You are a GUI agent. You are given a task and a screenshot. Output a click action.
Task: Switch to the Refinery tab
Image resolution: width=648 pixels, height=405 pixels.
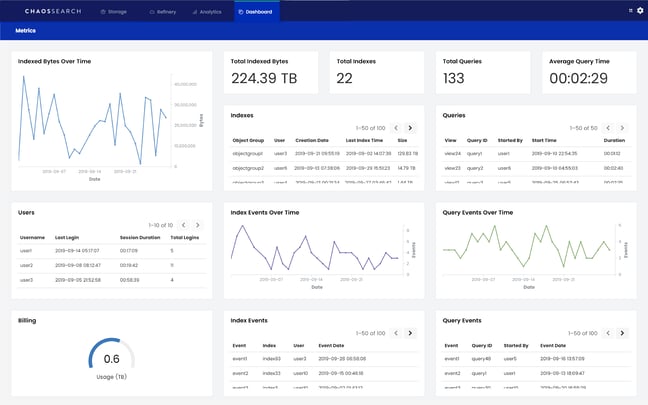(x=162, y=11)
